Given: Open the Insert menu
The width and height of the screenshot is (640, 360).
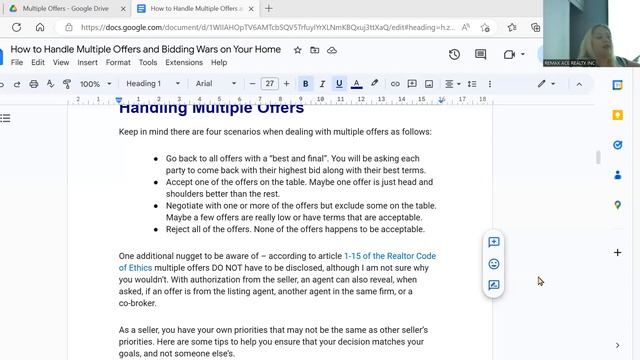Looking at the screenshot, I should tap(87, 62).
